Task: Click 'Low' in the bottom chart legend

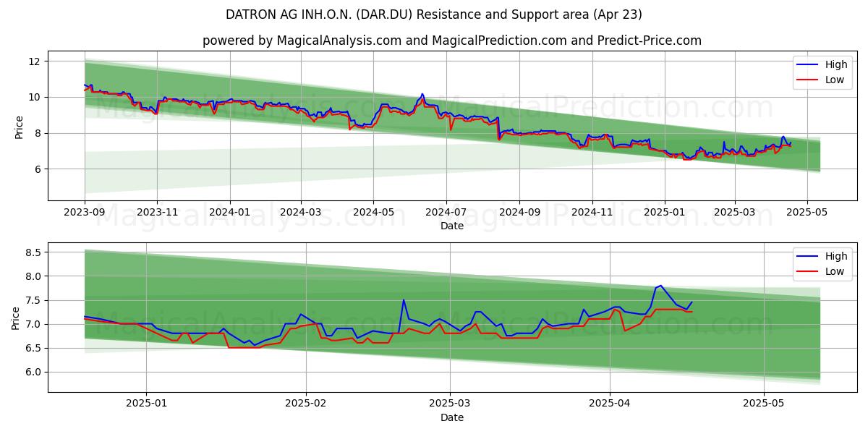Action: 835,271
